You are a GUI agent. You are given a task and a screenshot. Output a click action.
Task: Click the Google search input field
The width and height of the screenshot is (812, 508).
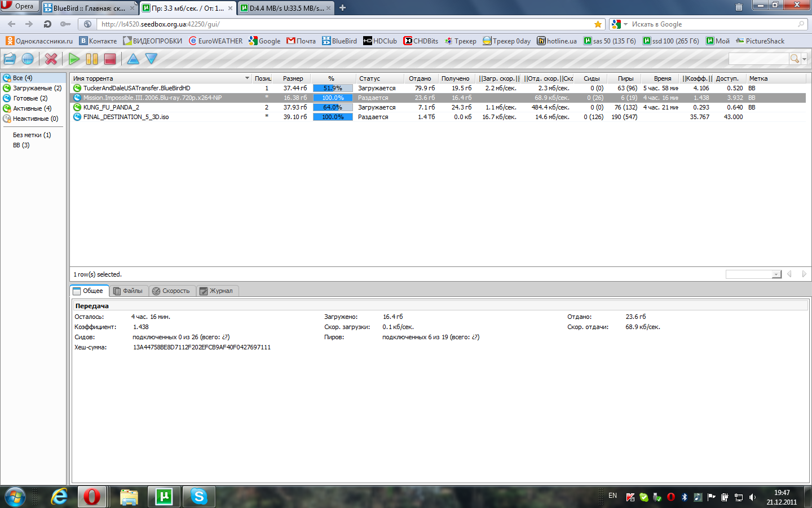pos(713,24)
